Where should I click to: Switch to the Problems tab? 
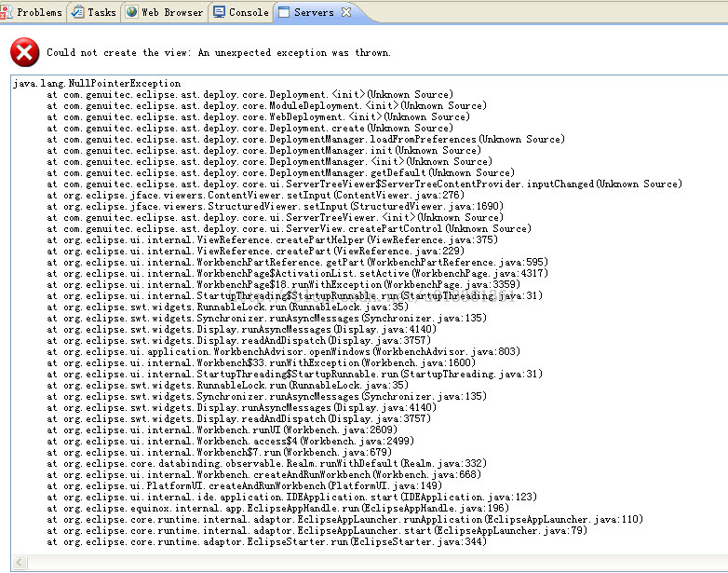(39, 12)
